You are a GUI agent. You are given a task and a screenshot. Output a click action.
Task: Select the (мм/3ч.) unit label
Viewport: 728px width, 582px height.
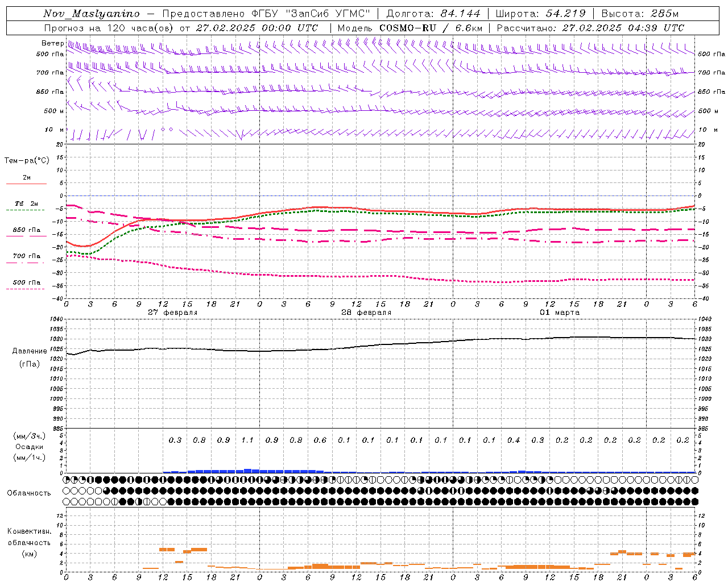(x=30, y=436)
